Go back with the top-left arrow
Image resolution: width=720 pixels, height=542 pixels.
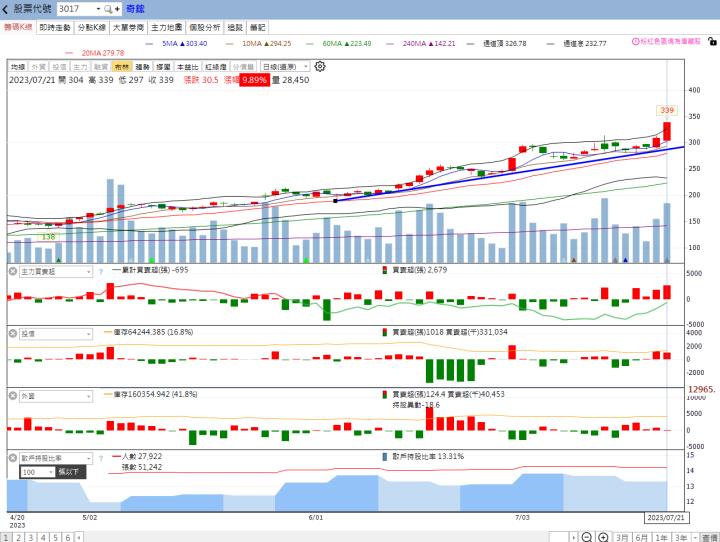(x=5, y=9)
